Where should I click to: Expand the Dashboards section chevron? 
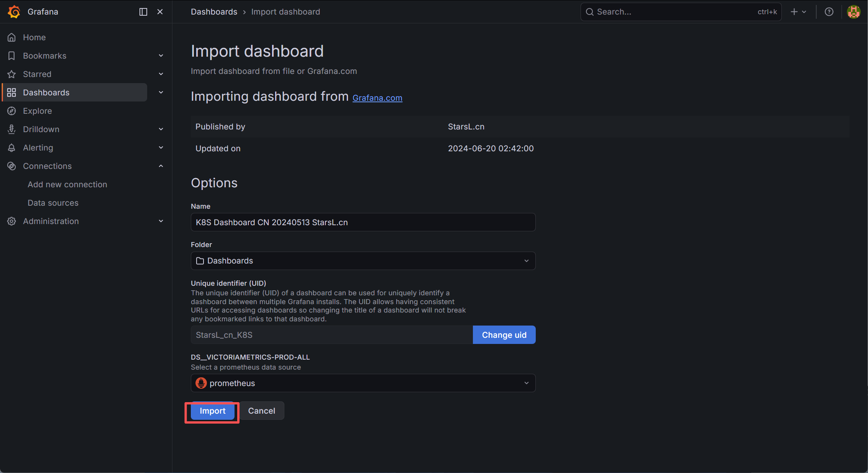coord(161,92)
